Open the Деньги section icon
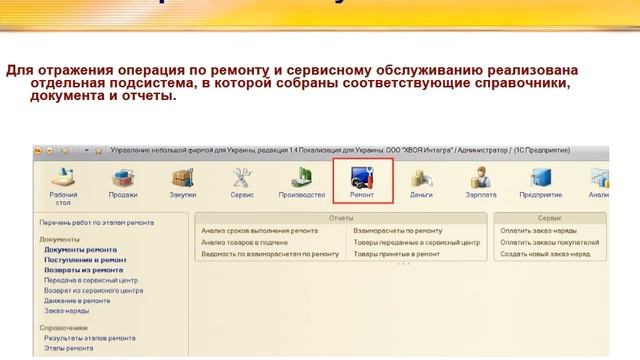640x360 pixels. coord(421,183)
